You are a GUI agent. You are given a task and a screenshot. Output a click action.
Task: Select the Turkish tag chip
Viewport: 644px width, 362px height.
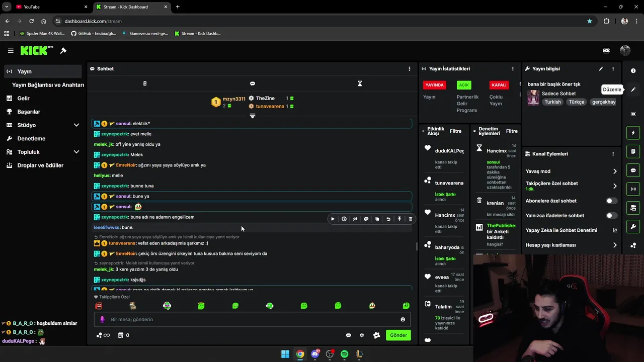click(552, 102)
